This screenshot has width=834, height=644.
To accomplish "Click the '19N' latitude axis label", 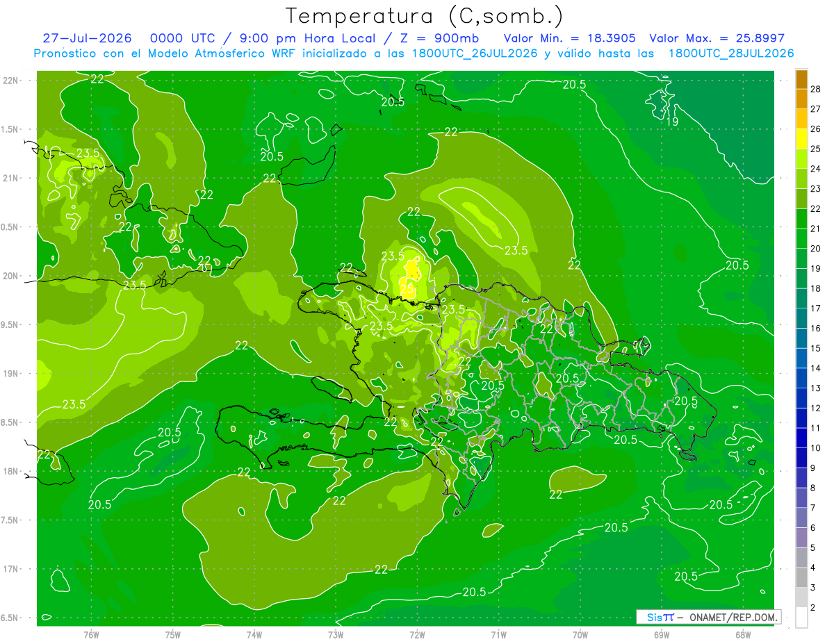I will [11, 374].
